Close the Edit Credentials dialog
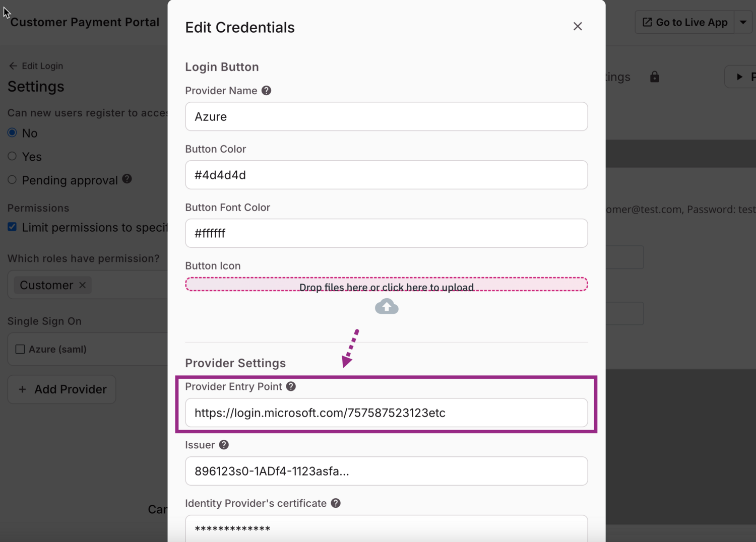This screenshot has height=542, width=756. coord(578,26)
